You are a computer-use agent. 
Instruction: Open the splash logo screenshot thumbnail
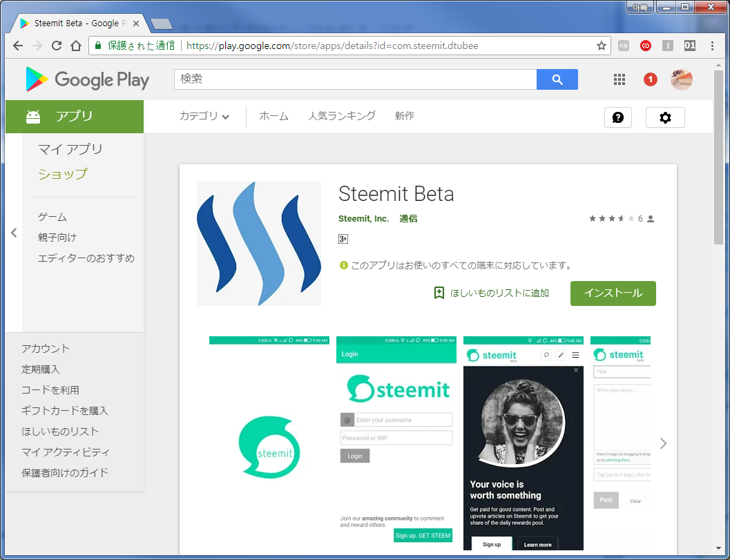(269, 443)
